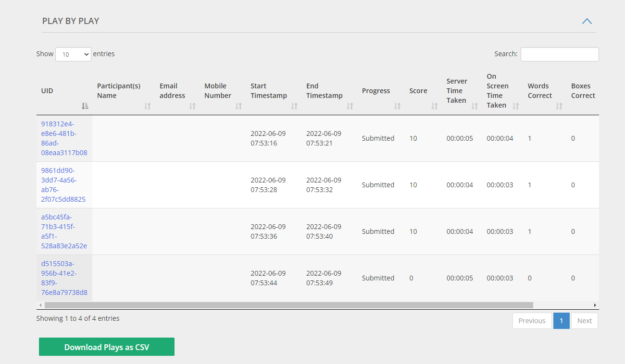
Task: Open play UID d515503a-956b-41e2 link
Action: click(x=64, y=278)
